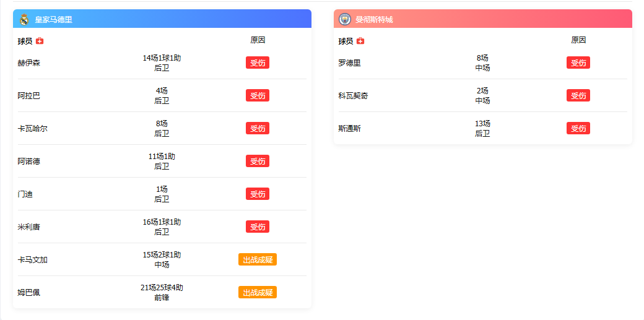Select player 姆巴佩 name
The image size is (644, 320).
coord(29,292)
